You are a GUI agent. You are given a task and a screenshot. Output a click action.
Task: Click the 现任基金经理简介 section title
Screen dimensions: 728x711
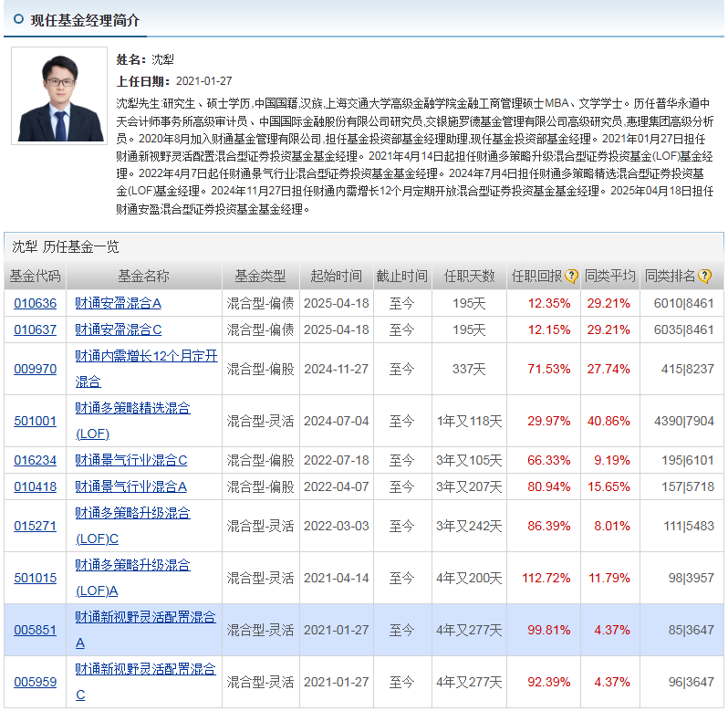coord(85,20)
